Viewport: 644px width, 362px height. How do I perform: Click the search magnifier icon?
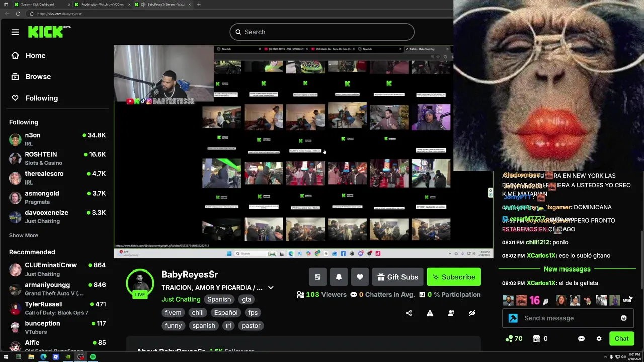coord(238,32)
